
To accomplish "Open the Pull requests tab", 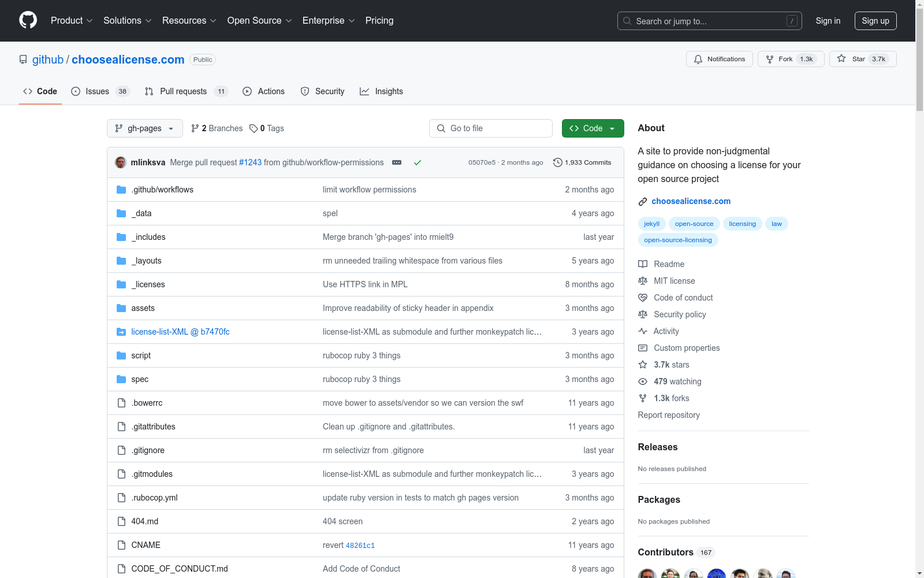I will [187, 91].
